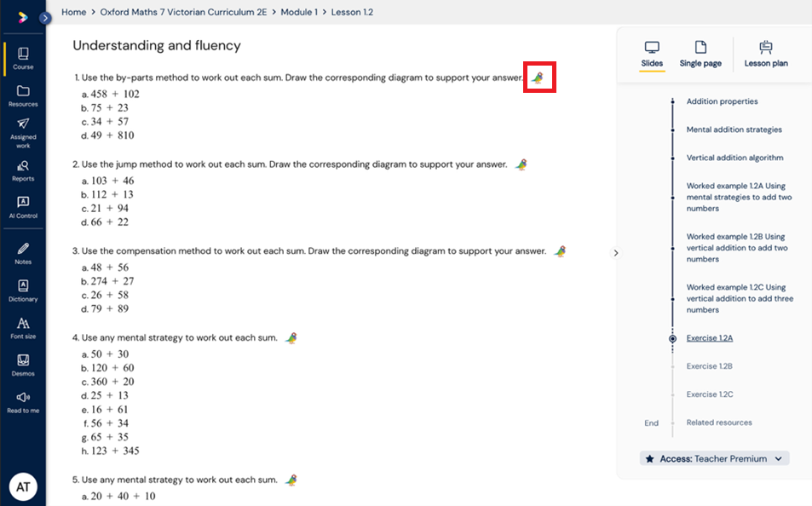Open the AT user avatar

[23, 487]
